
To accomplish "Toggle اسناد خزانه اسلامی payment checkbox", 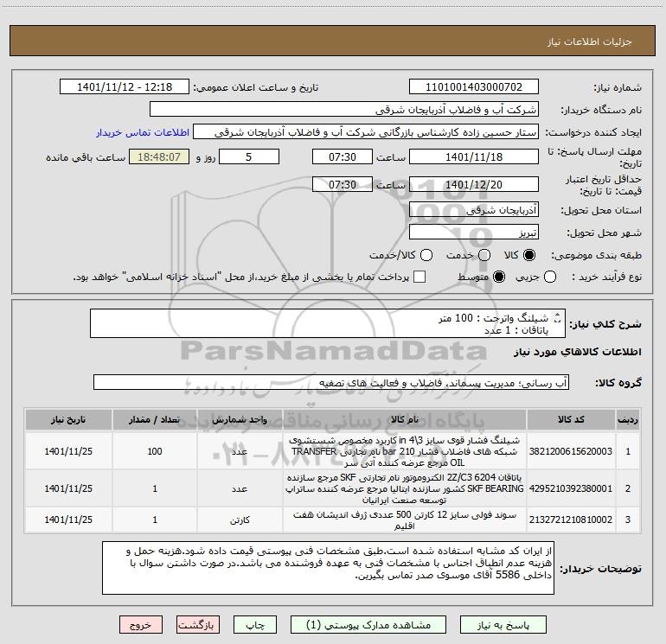I will coord(419,277).
